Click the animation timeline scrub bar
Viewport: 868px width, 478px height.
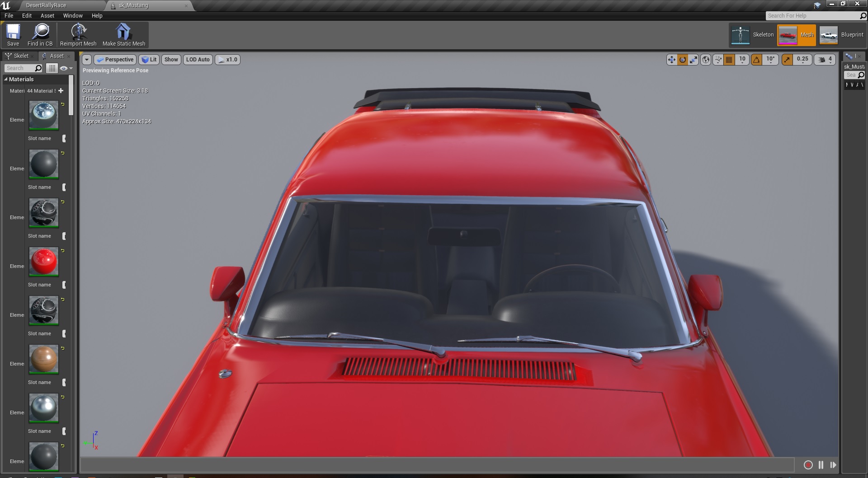click(437, 465)
